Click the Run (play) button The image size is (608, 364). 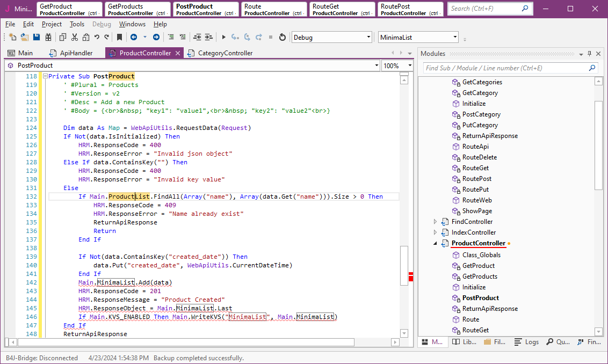click(x=223, y=37)
